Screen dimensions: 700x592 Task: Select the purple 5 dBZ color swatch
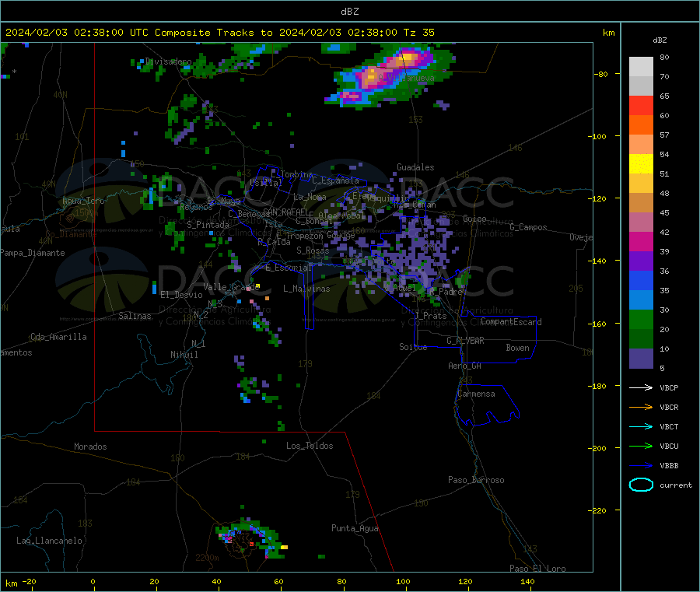[641, 359]
